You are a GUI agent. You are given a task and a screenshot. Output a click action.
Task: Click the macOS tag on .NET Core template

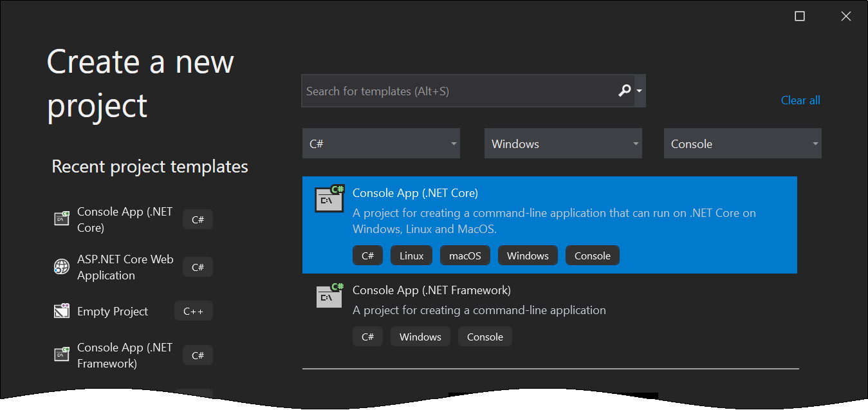[x=465, y=256]
